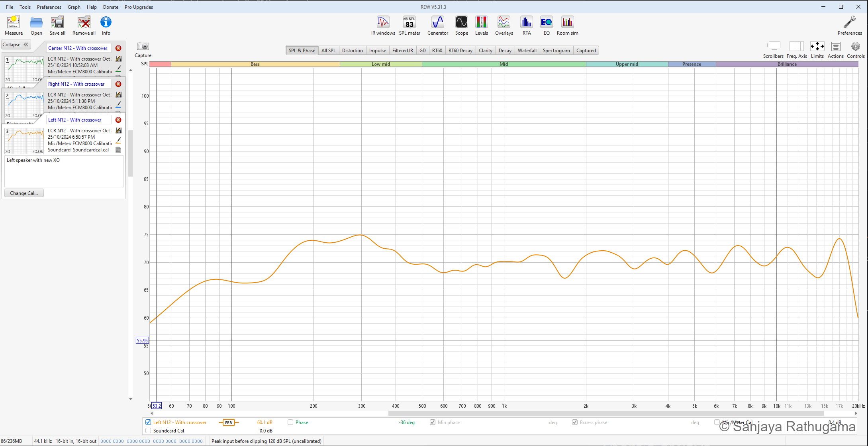Enable Soundcard Cal trace checkbox
Image resolution: width=868 pixels, height=446 pixels.
point(148,430)
